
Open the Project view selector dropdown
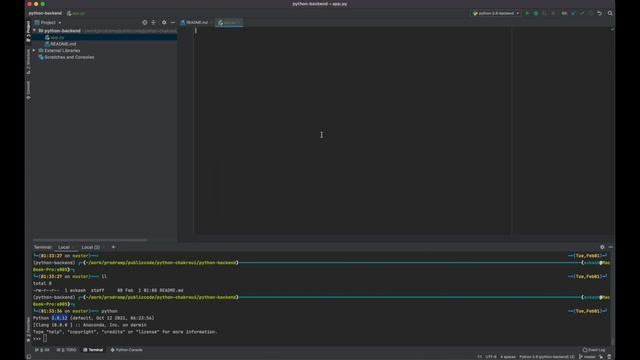[x=48, y=22]
